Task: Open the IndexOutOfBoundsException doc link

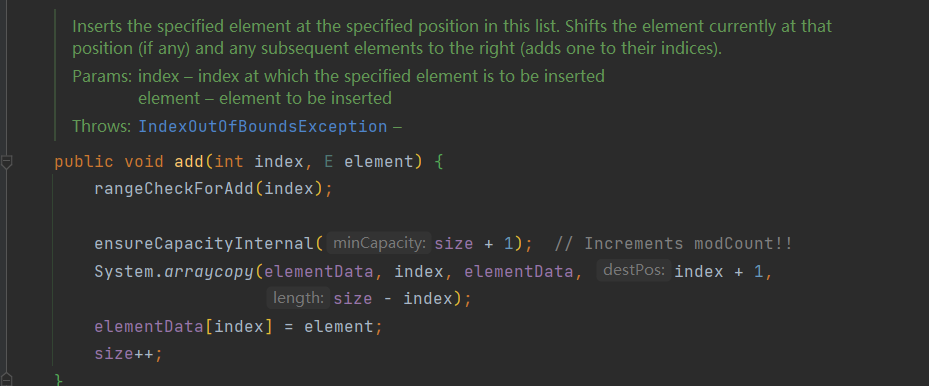Action: pyautogui.click(x=262, y=127)
